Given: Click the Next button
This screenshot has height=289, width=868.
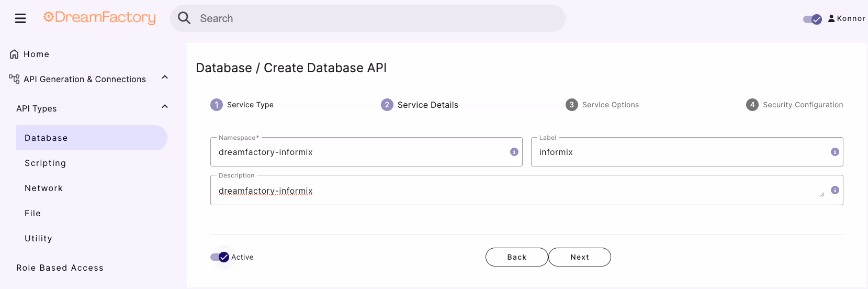Looking at the screenshot, I should tap(580, 257).
